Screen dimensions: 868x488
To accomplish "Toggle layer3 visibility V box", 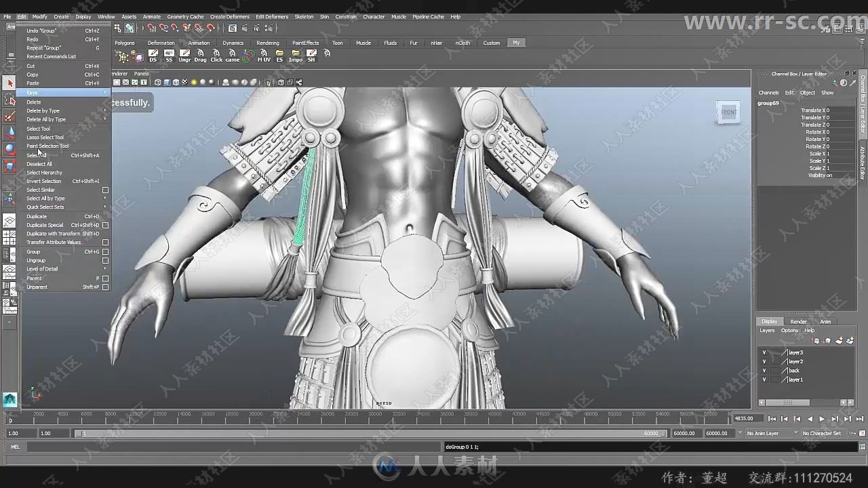I will [x=764, y=352].
